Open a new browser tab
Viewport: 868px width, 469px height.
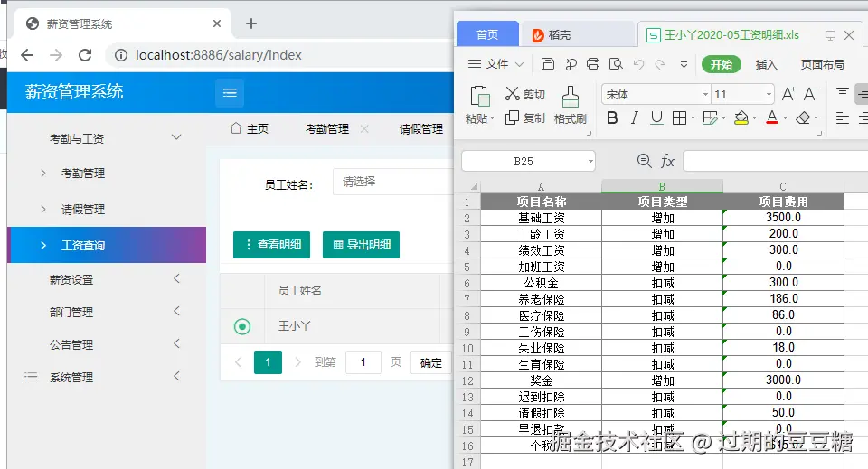pos(251,23)
